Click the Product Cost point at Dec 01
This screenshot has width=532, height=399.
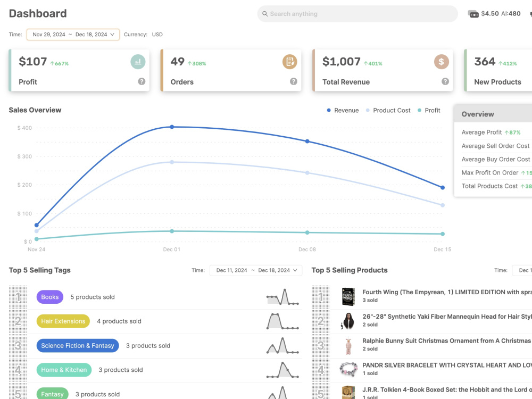(x=172, y=162)
